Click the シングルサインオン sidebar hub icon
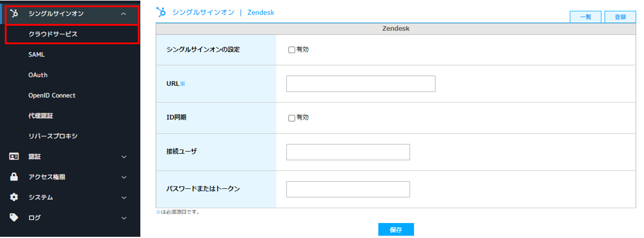 click(14, 14)
